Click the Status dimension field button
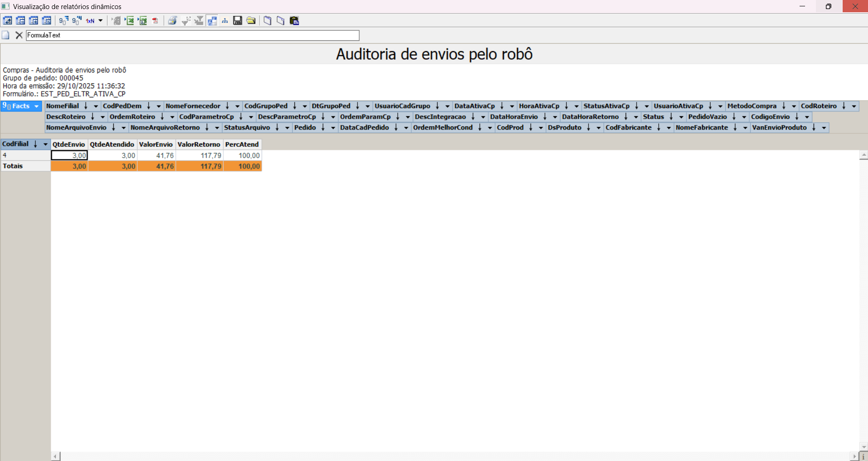 click(x=653, y=117)
